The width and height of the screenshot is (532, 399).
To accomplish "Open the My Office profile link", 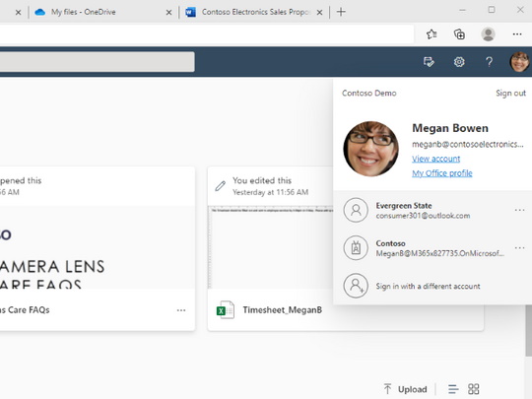I will pos(442,173).
